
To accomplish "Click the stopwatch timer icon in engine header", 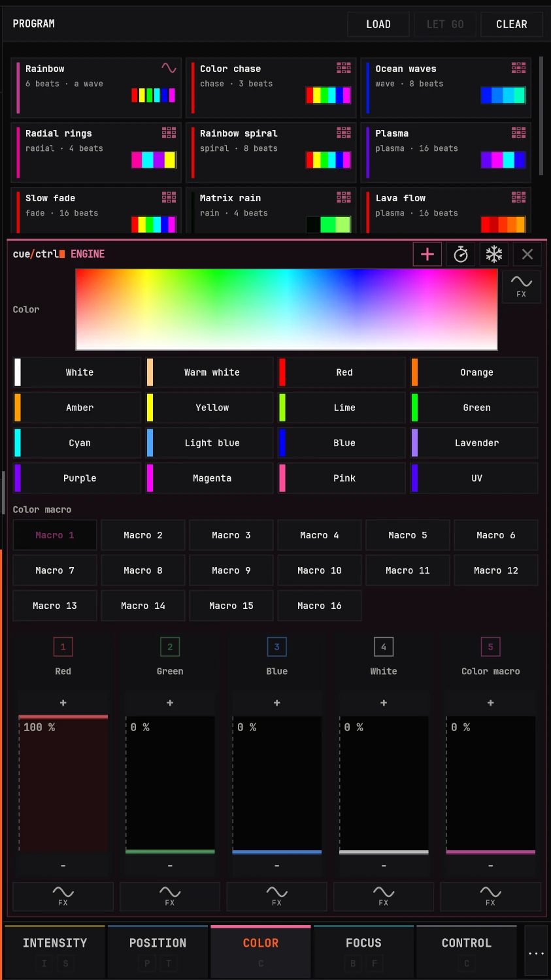I will [461, 254].
